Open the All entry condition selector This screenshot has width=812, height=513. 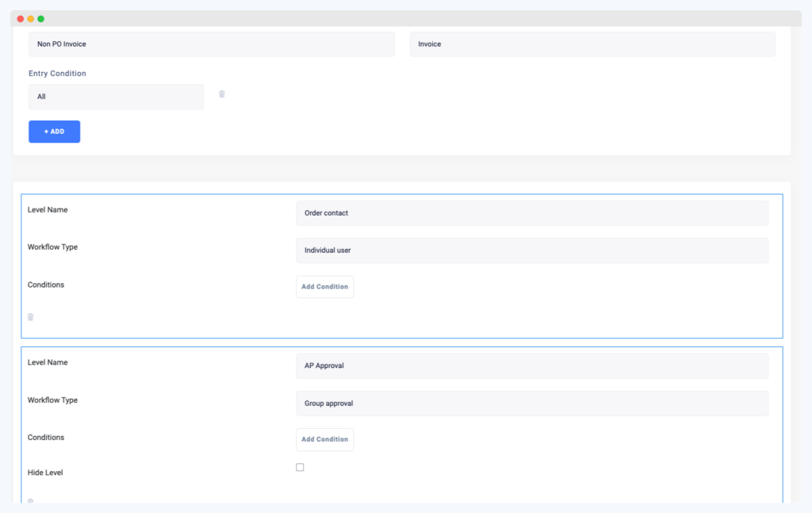click(116, 96)
